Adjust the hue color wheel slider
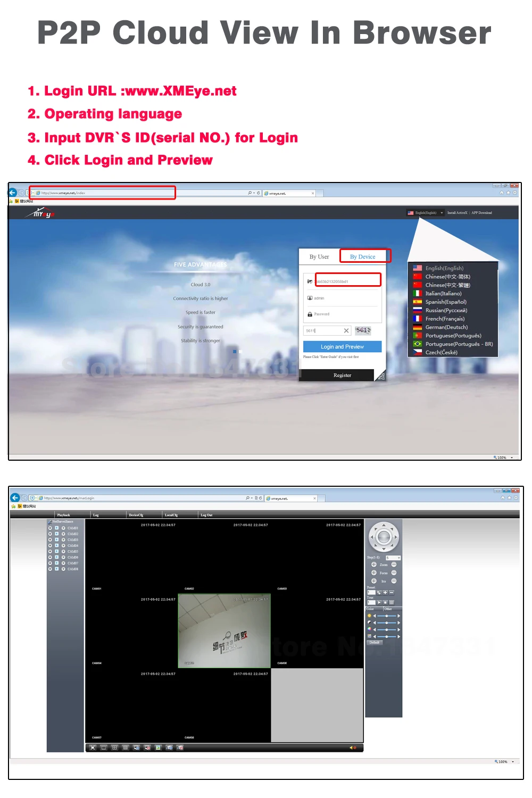 click(387, 630)
